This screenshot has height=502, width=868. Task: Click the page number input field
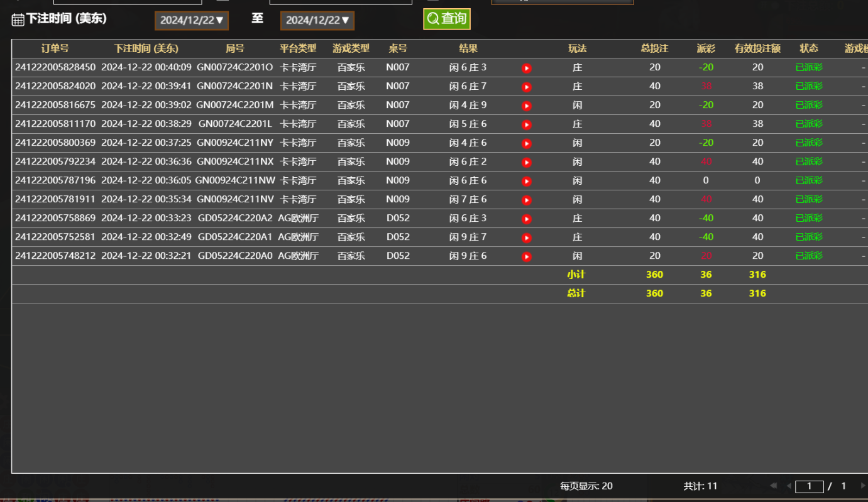(x=810, y=486)
